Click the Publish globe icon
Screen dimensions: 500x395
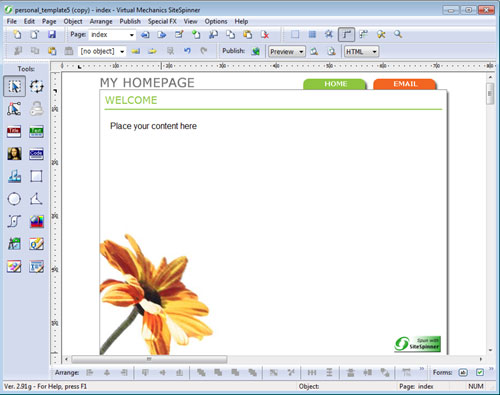(256, 51)
